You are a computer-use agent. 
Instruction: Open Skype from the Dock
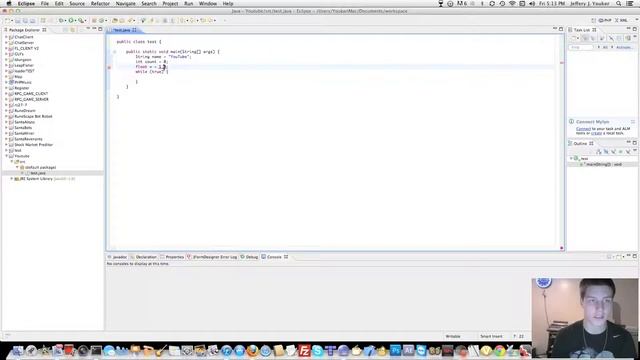317,350
